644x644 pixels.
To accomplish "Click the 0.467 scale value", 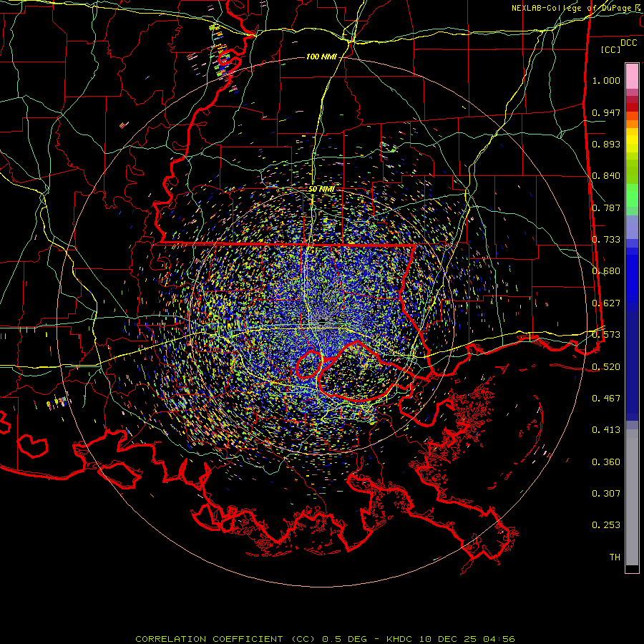I will [606, 399].
